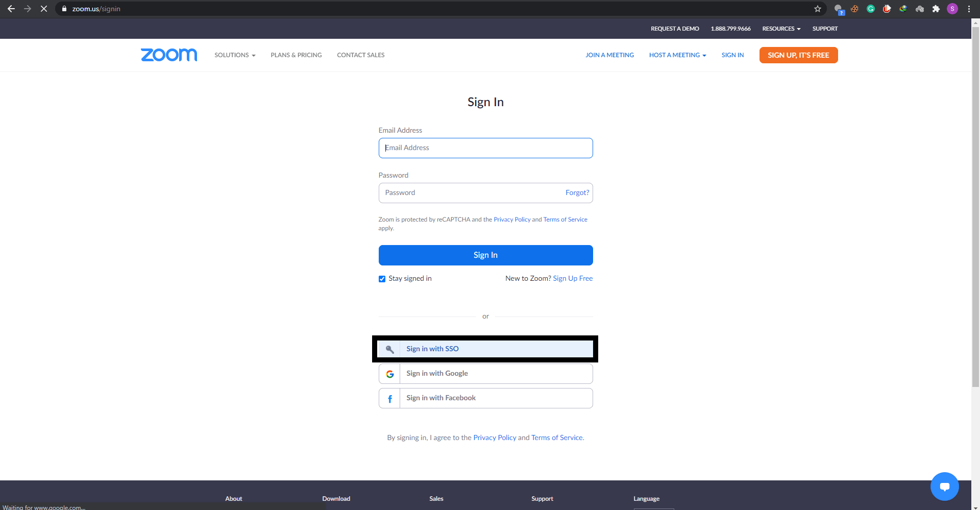Open the cookie editor extension

click(x=854, y=9)
